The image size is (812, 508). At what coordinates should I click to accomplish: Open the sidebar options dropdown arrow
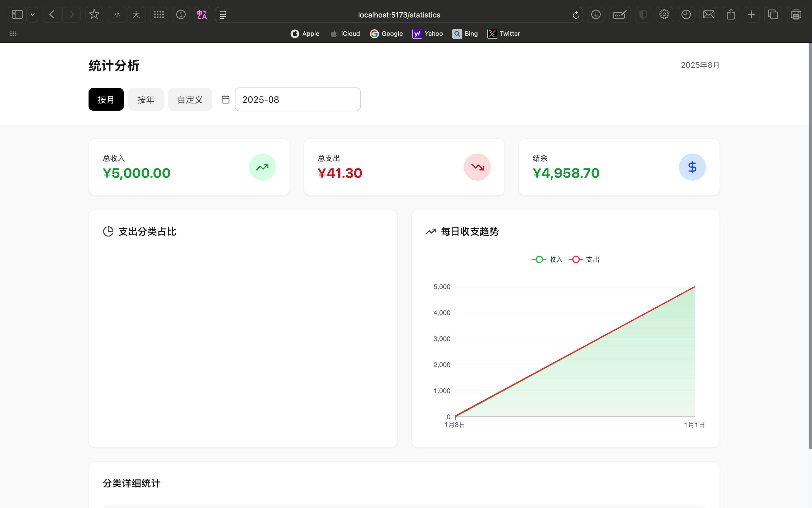tap(32, 14)
